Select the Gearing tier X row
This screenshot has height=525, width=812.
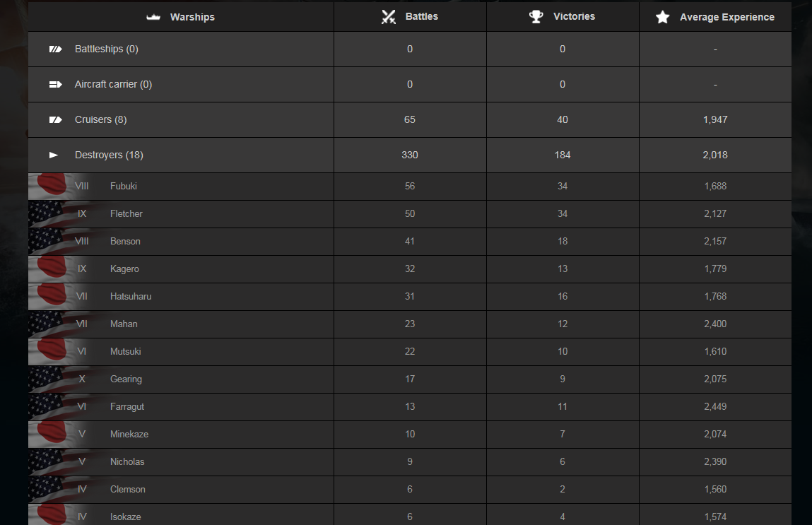point(410,379)
